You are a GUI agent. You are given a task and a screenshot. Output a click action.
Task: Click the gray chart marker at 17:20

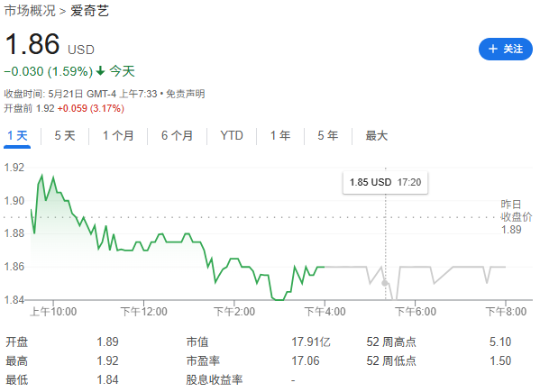pos(385,283)
